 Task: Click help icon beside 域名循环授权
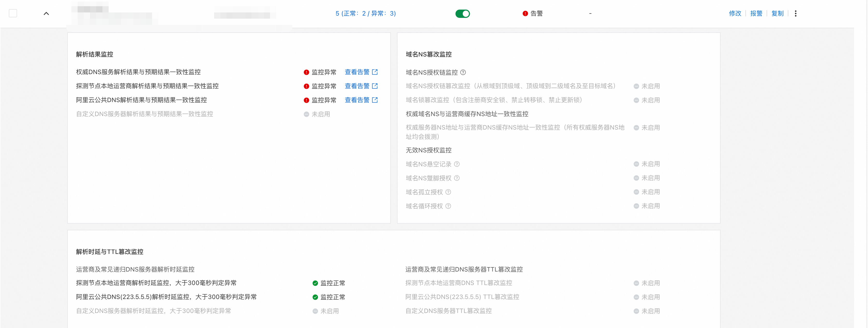tap(448, 206)
